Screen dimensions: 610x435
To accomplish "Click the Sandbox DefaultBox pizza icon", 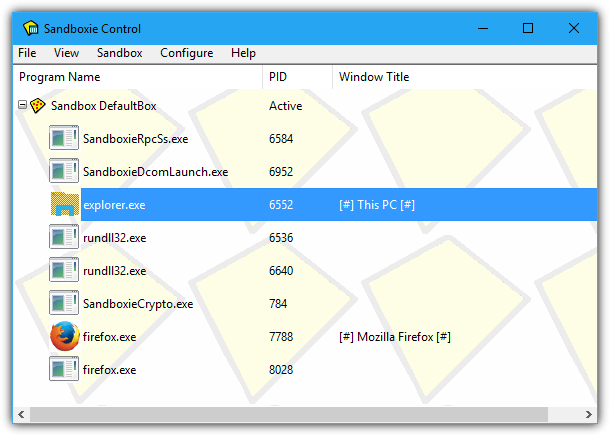I will pos(38,105).
